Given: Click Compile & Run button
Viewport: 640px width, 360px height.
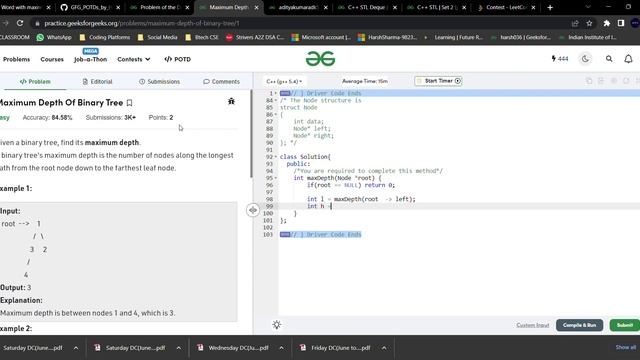Looking at the screenshot, I should coord(579,325).
